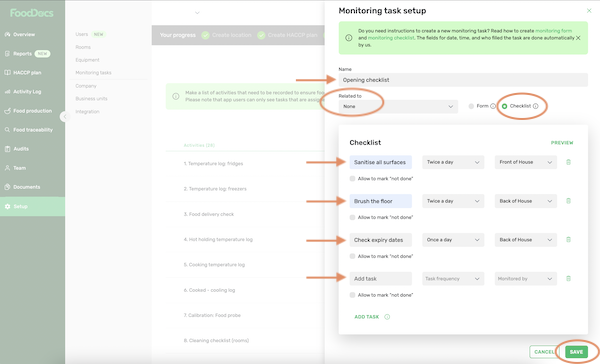600x364 pixels.
Task: Click the Create location progress checkmark
Action: [205, 35]
